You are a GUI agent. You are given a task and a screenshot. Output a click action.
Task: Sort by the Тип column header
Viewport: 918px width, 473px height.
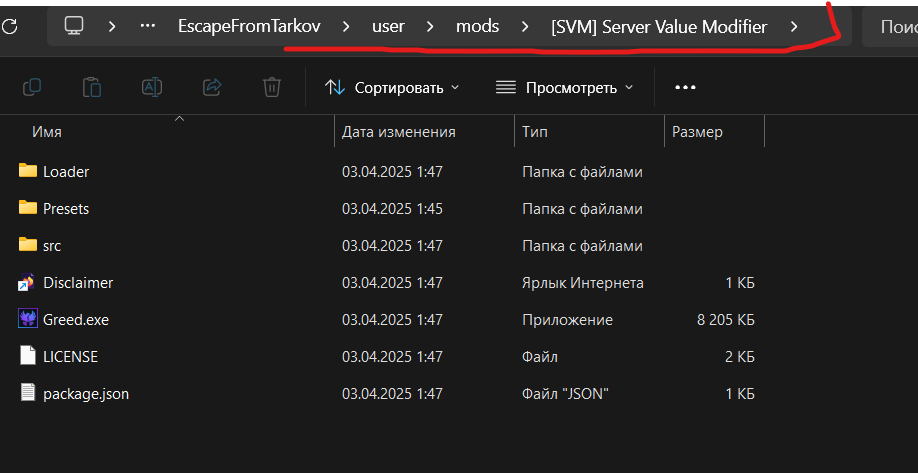click(x=590, y=132)
